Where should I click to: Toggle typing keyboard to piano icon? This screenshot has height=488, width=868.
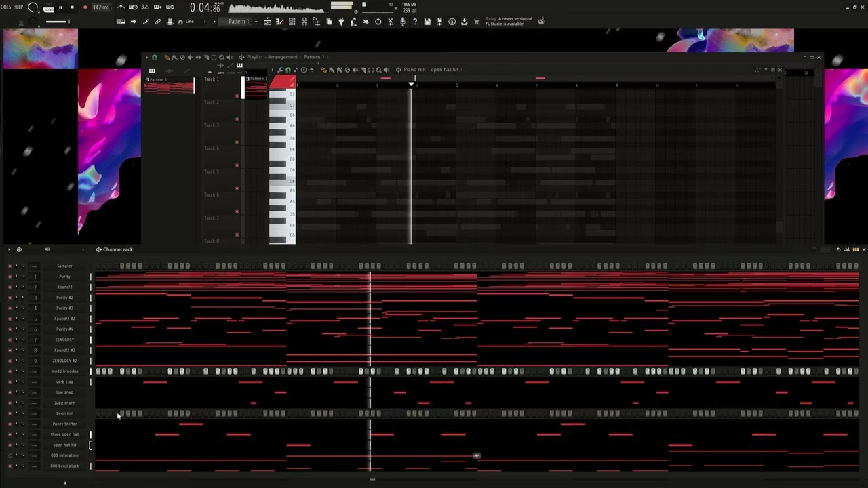(x=121, y=22)
